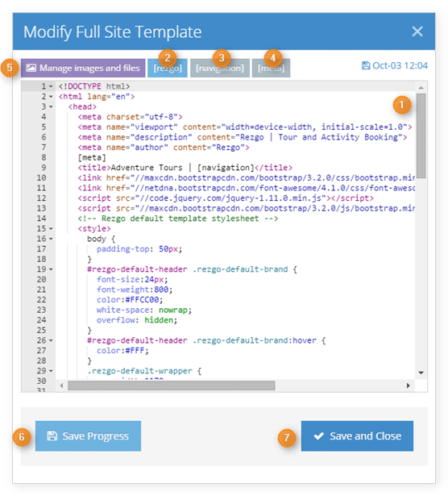448x496 pixels.
Task: Click the editor scroll down arrow
Action: tap(421, 373)
